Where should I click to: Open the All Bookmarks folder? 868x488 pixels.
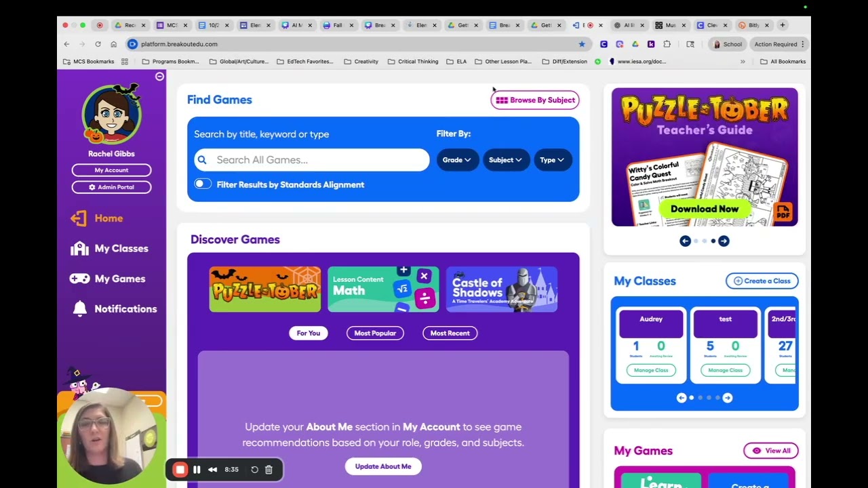click(x=783, y=62)
